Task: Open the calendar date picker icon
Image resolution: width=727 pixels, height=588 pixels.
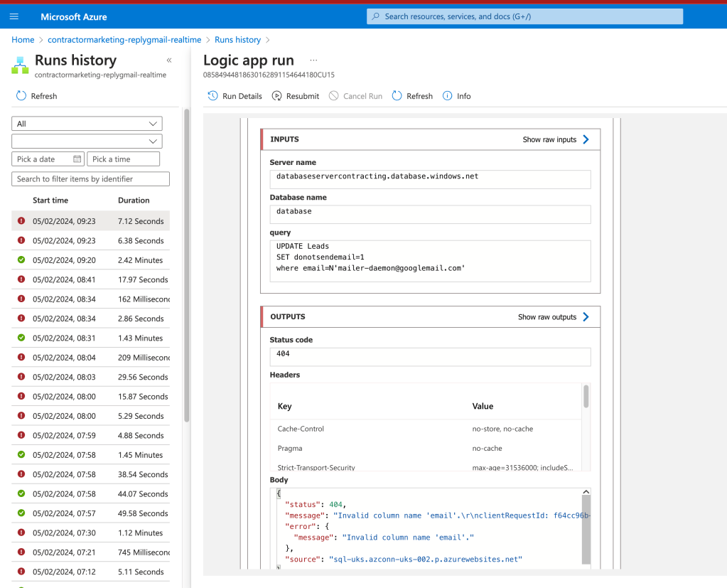Action: [x=77, y=159]
